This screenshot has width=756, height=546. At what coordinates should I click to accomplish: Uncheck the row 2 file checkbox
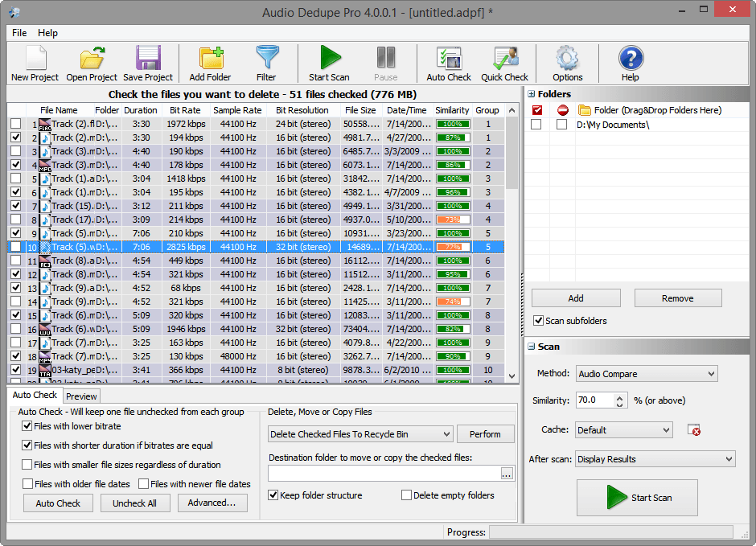click(x=16, y=138)
